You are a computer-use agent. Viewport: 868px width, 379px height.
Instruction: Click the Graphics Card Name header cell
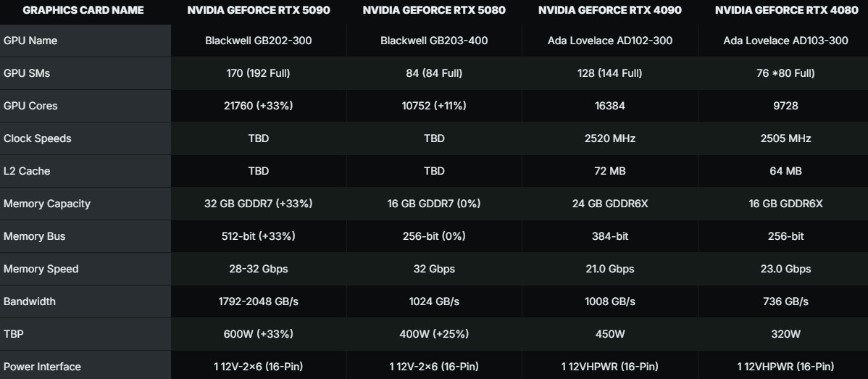[x=83, y=10]
